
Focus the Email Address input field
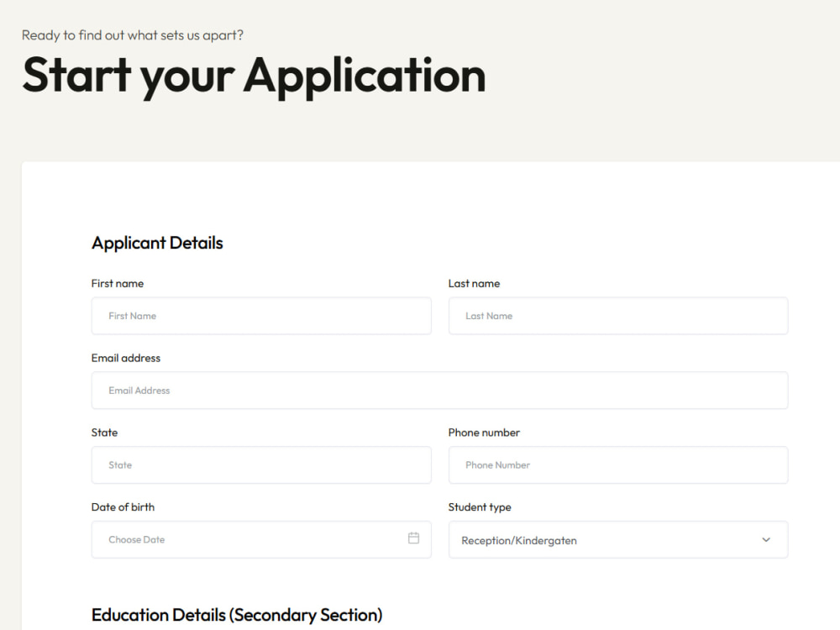(x=439, y=391)
